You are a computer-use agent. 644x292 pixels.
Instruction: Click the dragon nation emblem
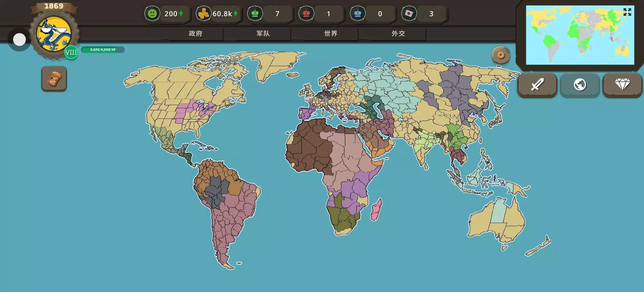(54, 34)
